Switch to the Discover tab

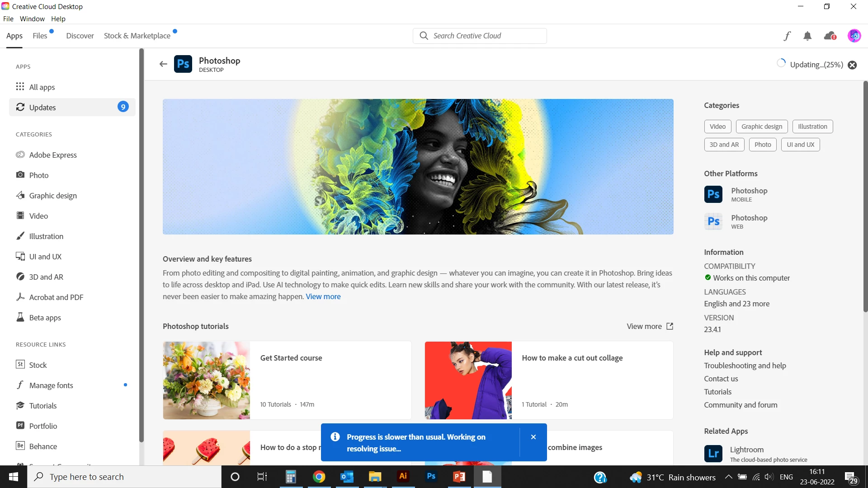click(80, 36)
